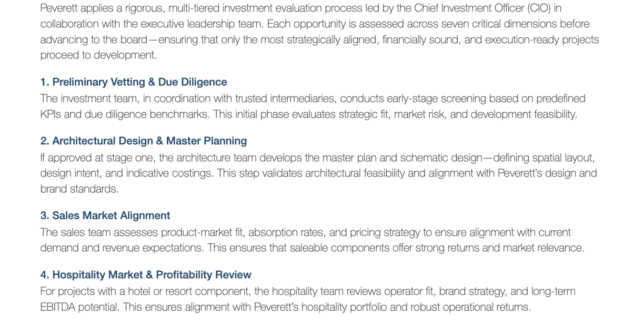Click the words 'schematic design' in the architecture paragraph
The height and width of the screenshot is (316, 644).
click(441, 158)
